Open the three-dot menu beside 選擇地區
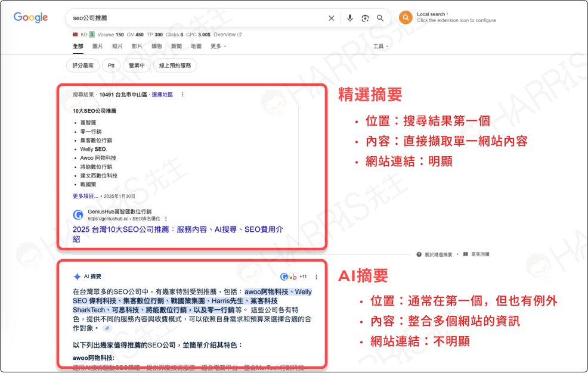Viewport: 588px width, 373px height. pos(182,94)
